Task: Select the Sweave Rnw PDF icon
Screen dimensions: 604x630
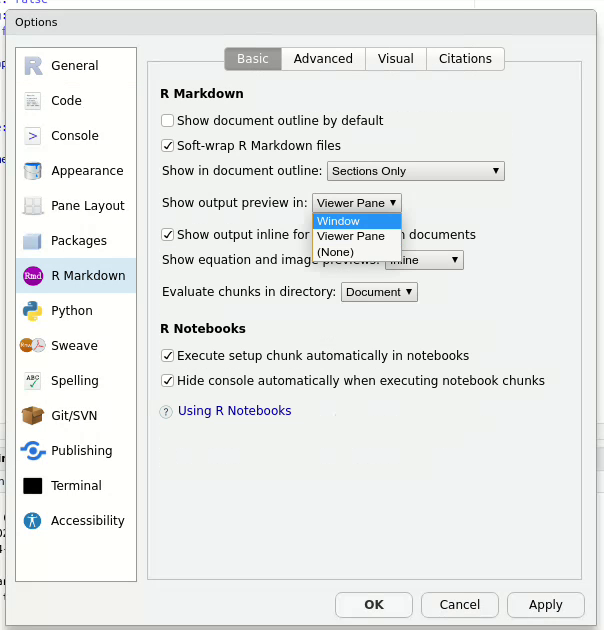Action: pyautogui.click(x=33, y=345)
